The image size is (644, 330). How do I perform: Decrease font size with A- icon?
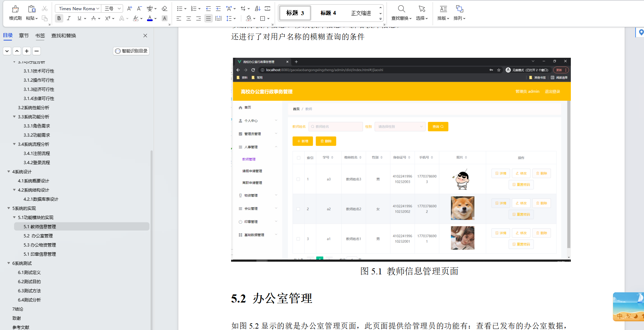click(x=139, y=8)
